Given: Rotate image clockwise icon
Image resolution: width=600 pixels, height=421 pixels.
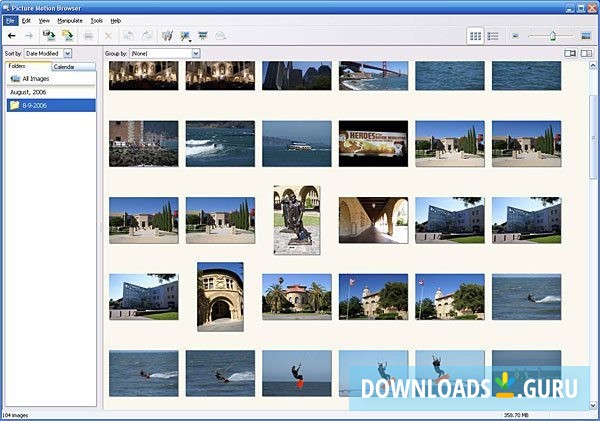Looking at the screenshot, I should 147,36.
